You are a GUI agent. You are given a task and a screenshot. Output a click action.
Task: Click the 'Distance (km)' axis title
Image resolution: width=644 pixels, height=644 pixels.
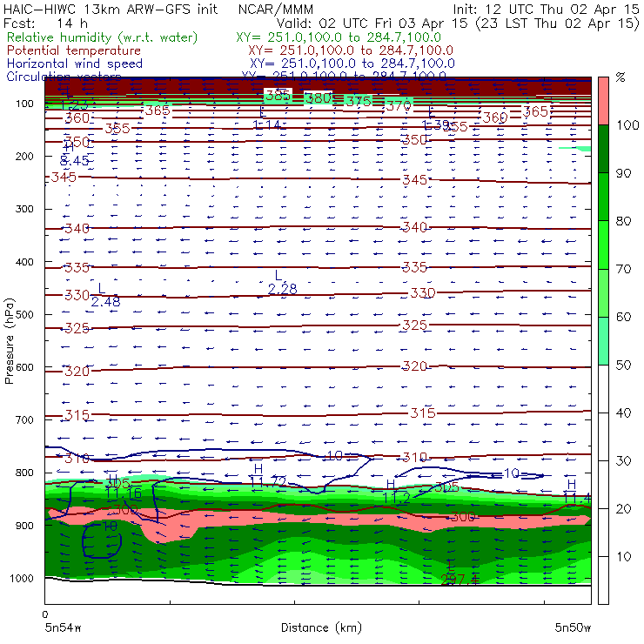coord(321,628)
